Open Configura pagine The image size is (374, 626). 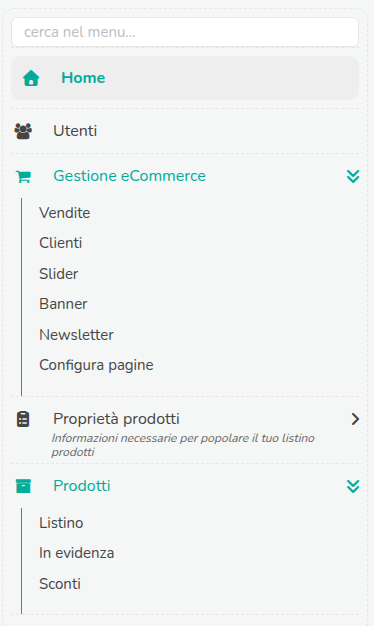coord(96,365)
